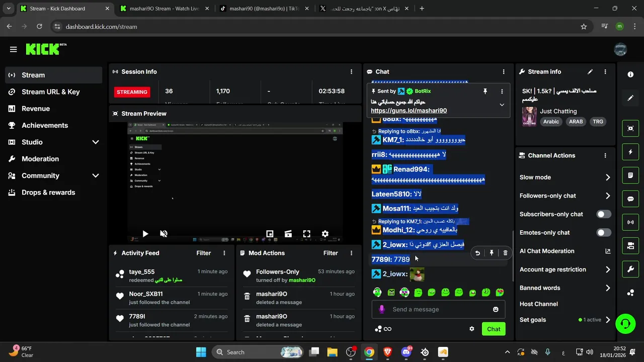Click Host Channel option
The image size is (644, 362).
click(x=539, y=304)
